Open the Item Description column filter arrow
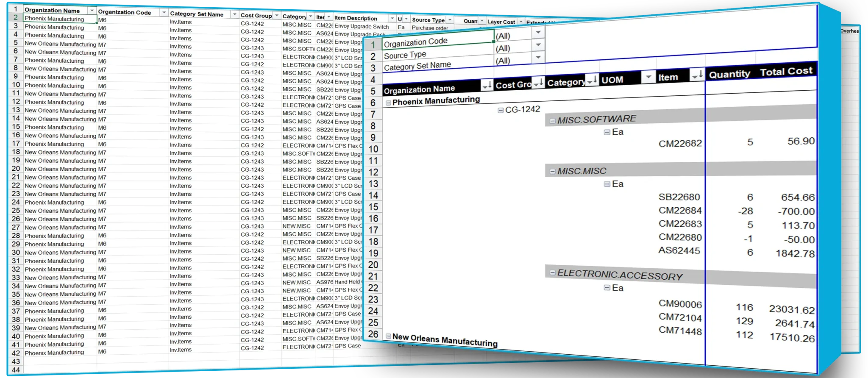This screenshot has height=378, width=868. coord(392,19)
